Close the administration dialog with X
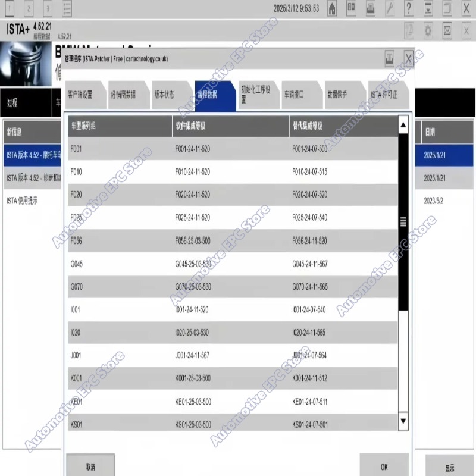The image size is (476, 476). coord(409,58)
